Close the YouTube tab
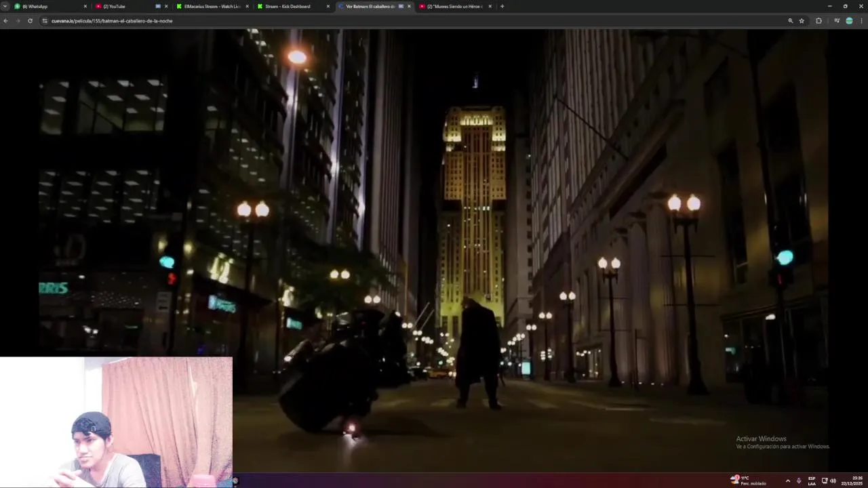Image resolution: width=868 pixels, height=488 pixels. click(166, 6)
